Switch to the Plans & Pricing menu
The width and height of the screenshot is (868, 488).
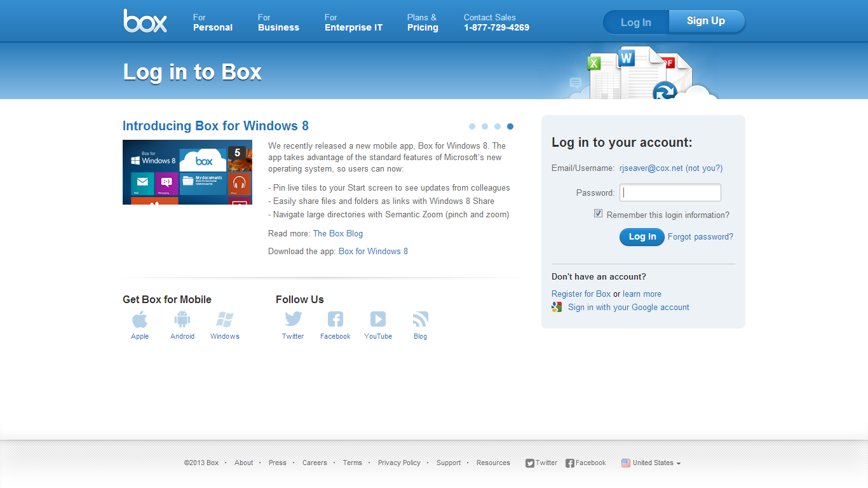(423, 22)
